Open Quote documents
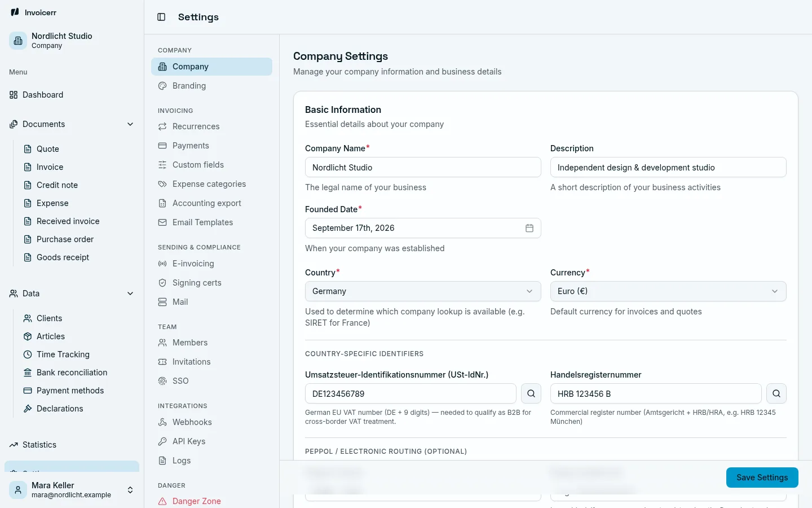 pyautogui.click(x=79, y=149)
